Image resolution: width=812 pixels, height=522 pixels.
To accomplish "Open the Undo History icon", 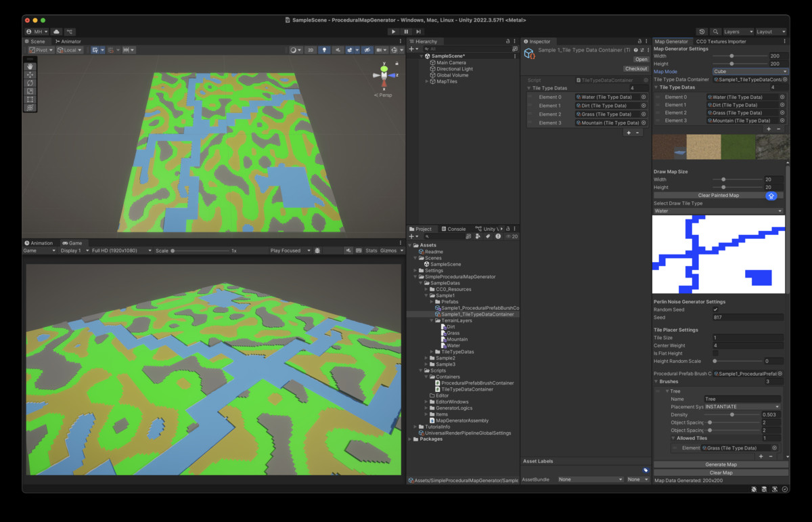I will [702, 31].
